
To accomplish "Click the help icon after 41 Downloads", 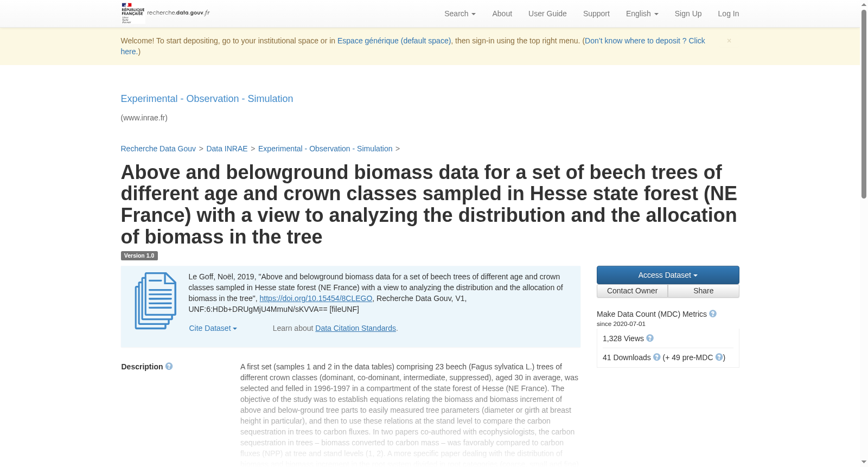I will (x=657, y=357).
